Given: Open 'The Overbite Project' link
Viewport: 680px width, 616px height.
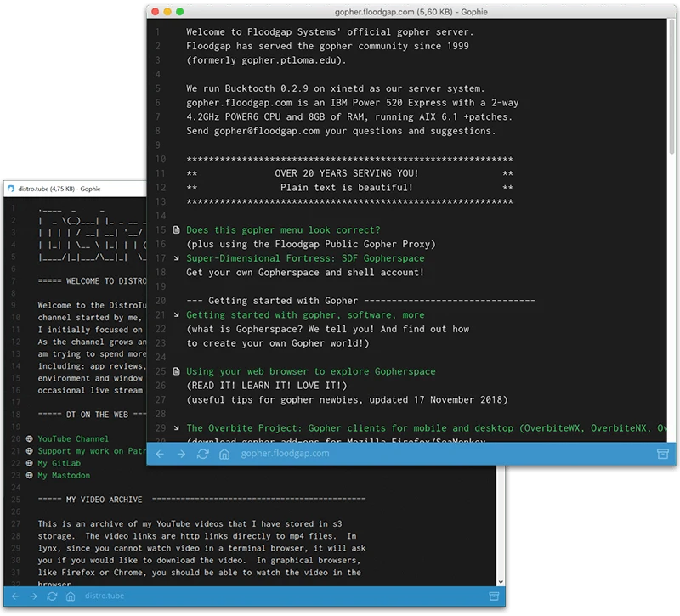Looking at the screenshot, I should click(426, 428).
